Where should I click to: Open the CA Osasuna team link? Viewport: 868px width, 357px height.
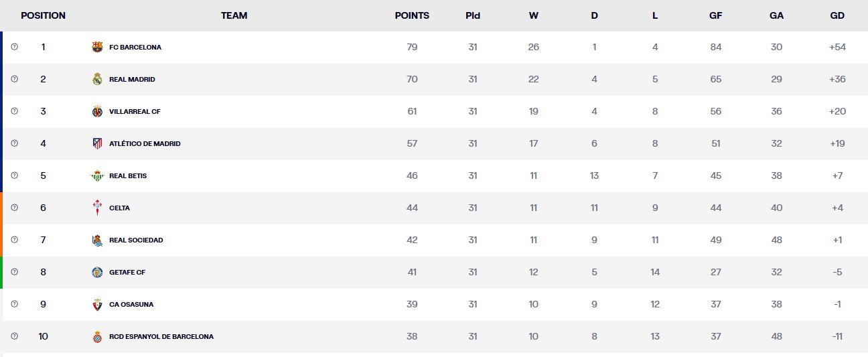point(131,305)
